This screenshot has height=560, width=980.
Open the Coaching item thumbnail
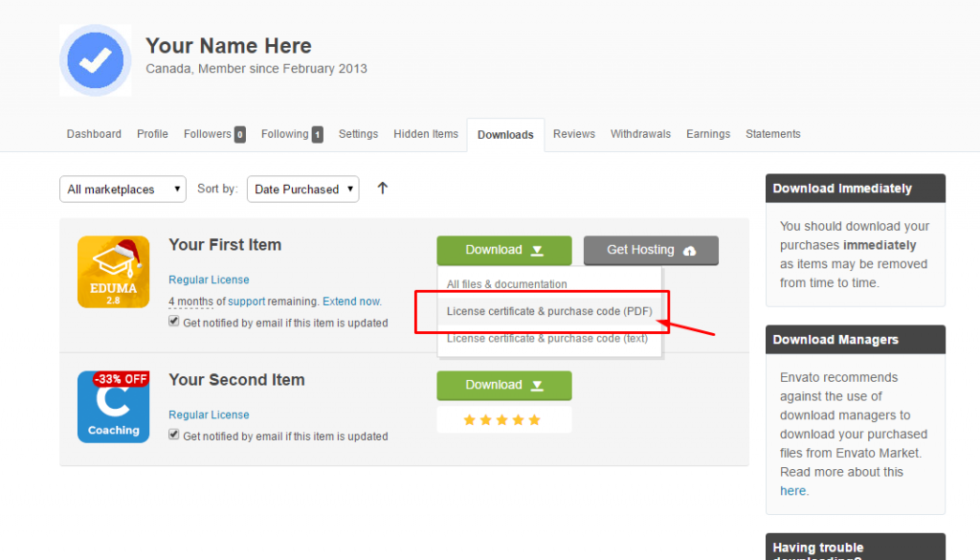coord(113,407)
